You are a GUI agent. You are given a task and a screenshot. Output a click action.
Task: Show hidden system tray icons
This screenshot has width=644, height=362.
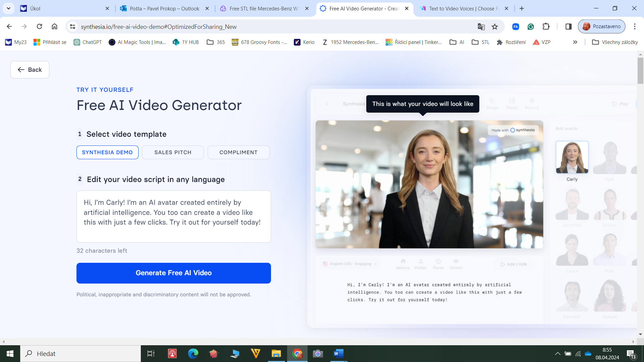tap(557, 354)
